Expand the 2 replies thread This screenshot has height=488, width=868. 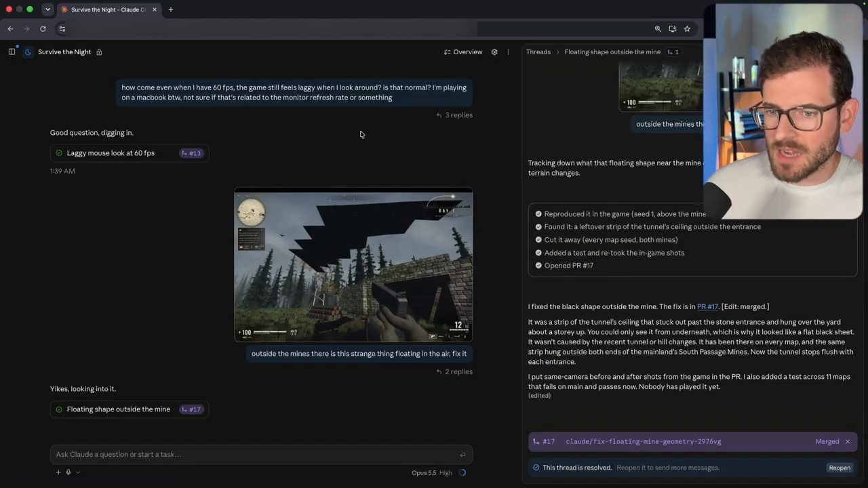454,371
